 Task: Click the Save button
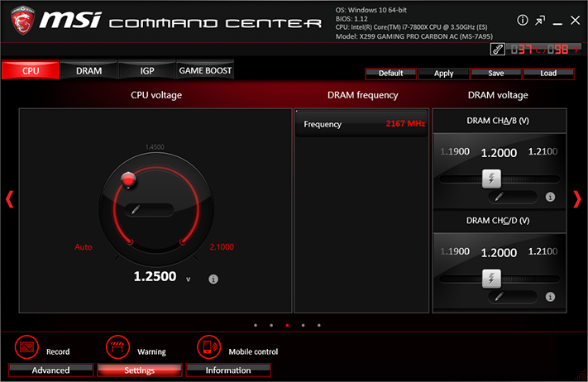coord(496,74)
